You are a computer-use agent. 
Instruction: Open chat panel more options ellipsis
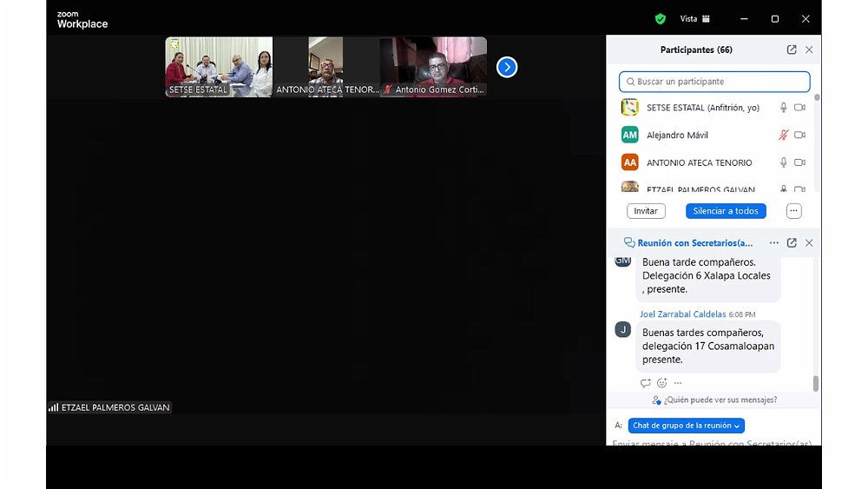(x=774, y=243)
